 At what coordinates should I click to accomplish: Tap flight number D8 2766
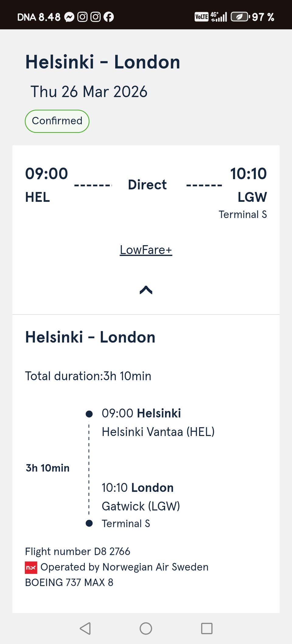pos(78,551)
